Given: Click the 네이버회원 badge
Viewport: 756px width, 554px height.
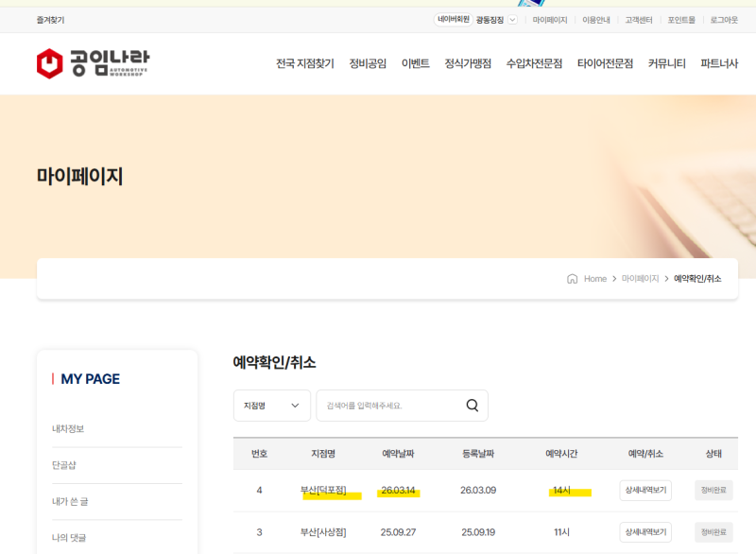Looking at the screenshot, I should tap(454, 19).
